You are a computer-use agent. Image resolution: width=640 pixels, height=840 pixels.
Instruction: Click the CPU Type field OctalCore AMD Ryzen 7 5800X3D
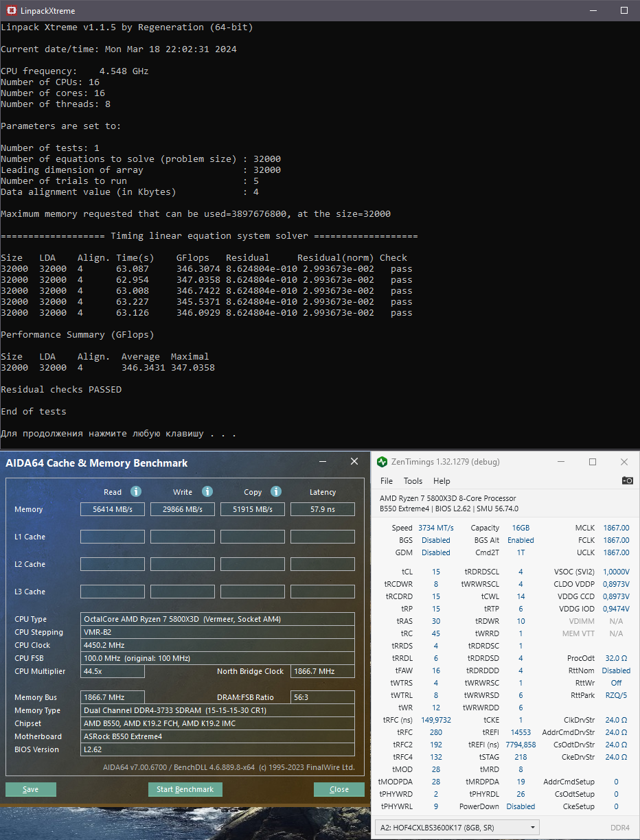218,619
